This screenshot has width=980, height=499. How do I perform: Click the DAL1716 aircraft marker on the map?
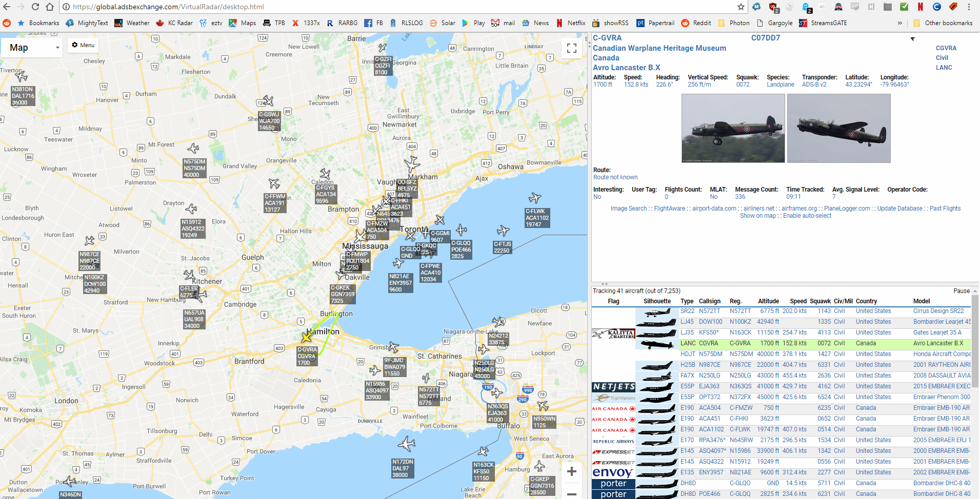click(22, 76)
